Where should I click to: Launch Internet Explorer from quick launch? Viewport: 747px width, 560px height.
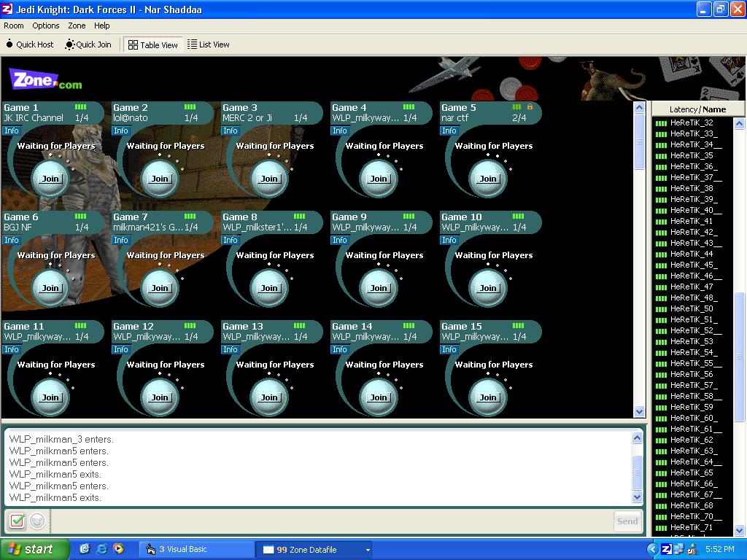101,549
